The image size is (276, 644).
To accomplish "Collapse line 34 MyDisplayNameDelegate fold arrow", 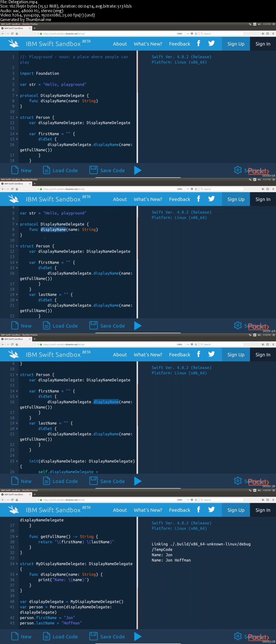I will 17,564.
